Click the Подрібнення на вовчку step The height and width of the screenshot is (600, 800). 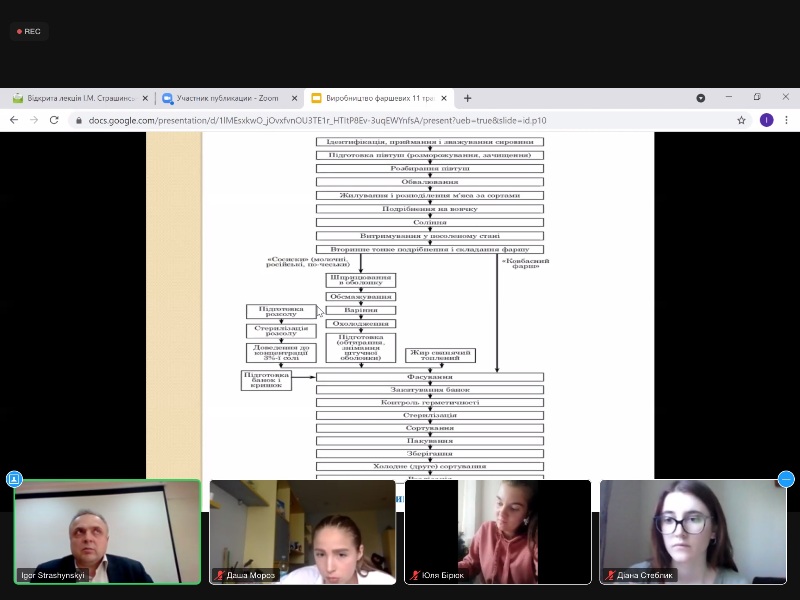click(x=430, y=209)
